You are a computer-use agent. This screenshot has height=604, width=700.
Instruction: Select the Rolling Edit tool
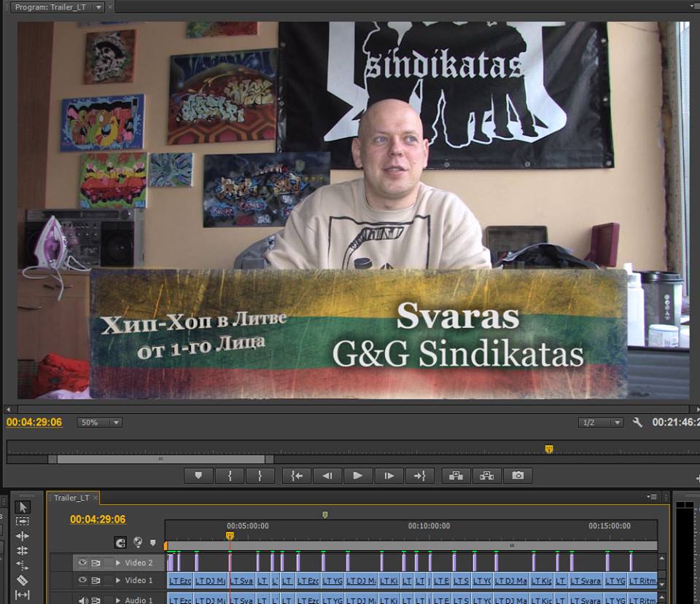pos(23,551)
